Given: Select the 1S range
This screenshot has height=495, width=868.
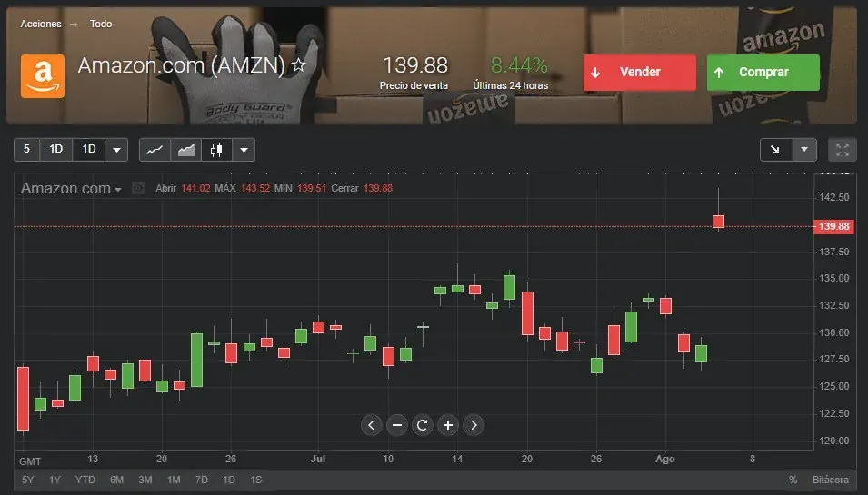Looking at the screenshot, I should click(x=255, y=480).
